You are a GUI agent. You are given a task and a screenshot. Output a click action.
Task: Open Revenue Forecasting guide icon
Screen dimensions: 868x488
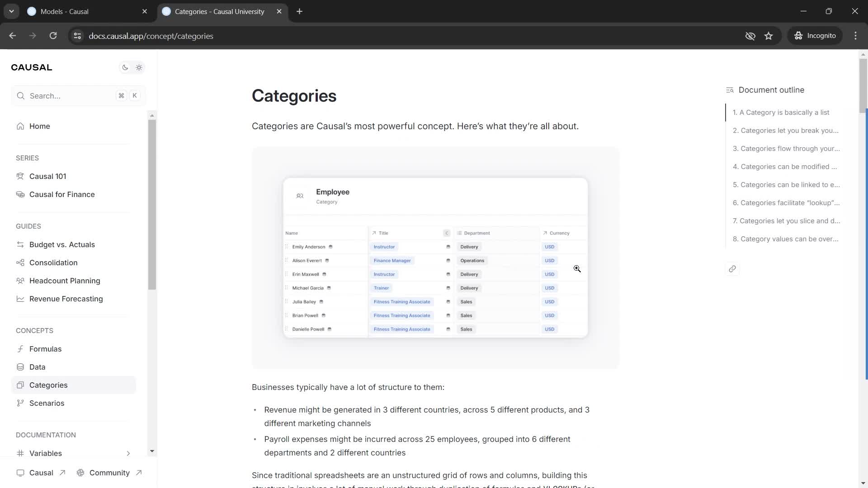coord(20,299)
